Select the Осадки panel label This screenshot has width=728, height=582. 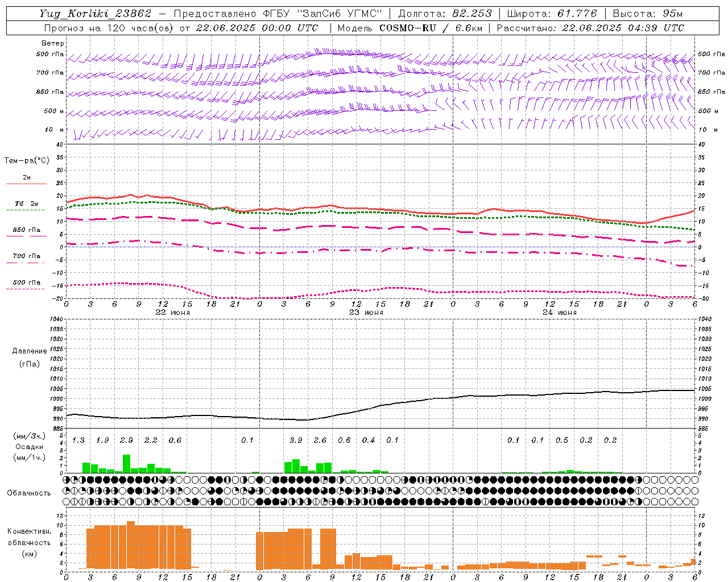(28, 447)
